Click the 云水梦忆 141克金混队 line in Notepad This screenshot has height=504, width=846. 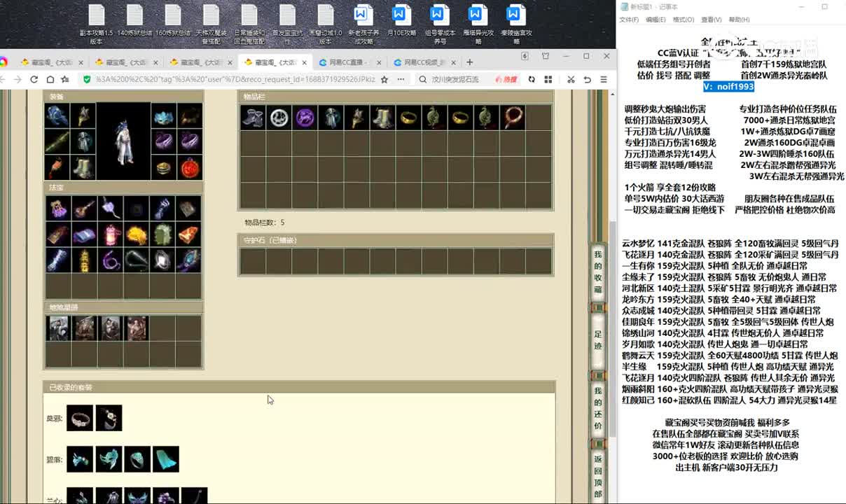tap(730, 244)
